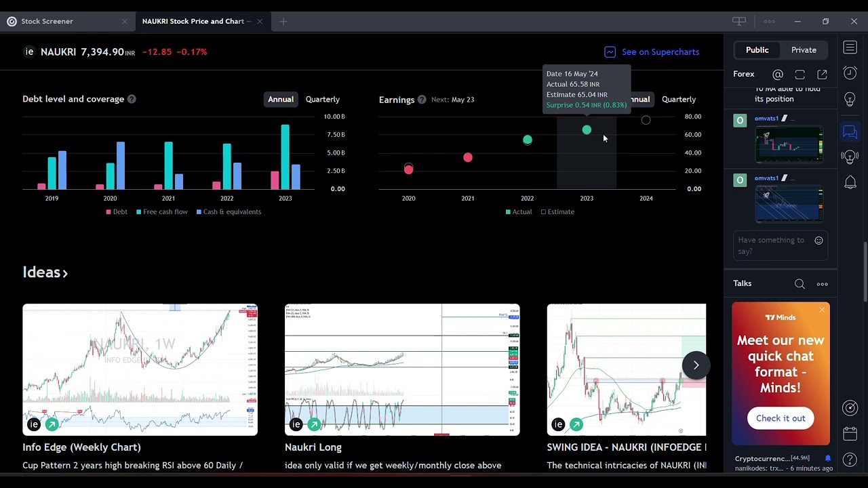Open the Ideas section heading link
Screen dimensions: 868x488
[x=45, y=272]
